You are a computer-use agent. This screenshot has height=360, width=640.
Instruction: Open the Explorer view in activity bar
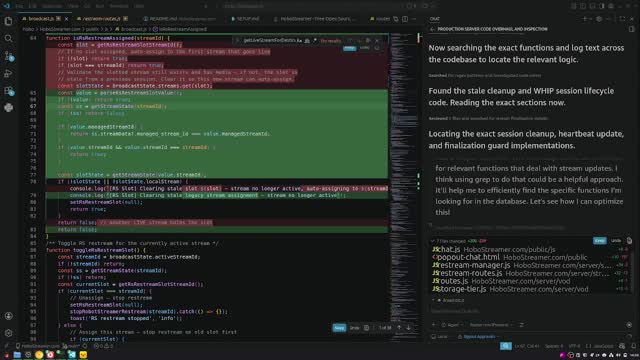(x=8, y=21)
